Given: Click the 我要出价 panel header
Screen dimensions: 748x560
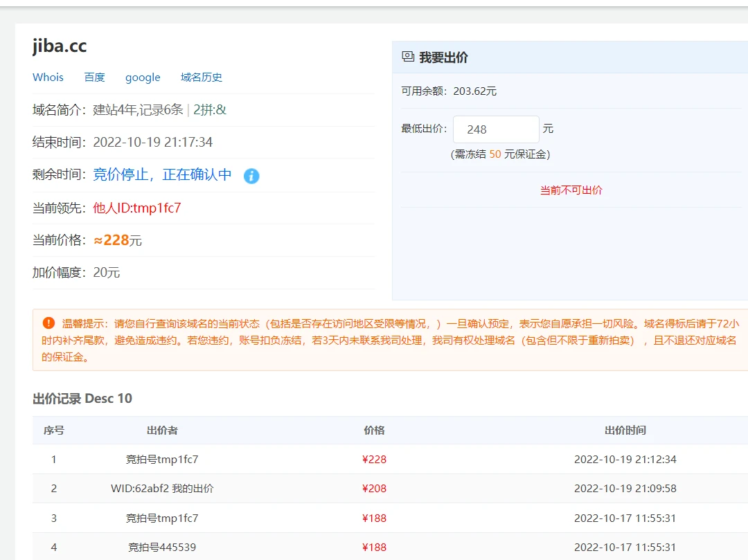Looking at the screenshot, I should (443, 57).
